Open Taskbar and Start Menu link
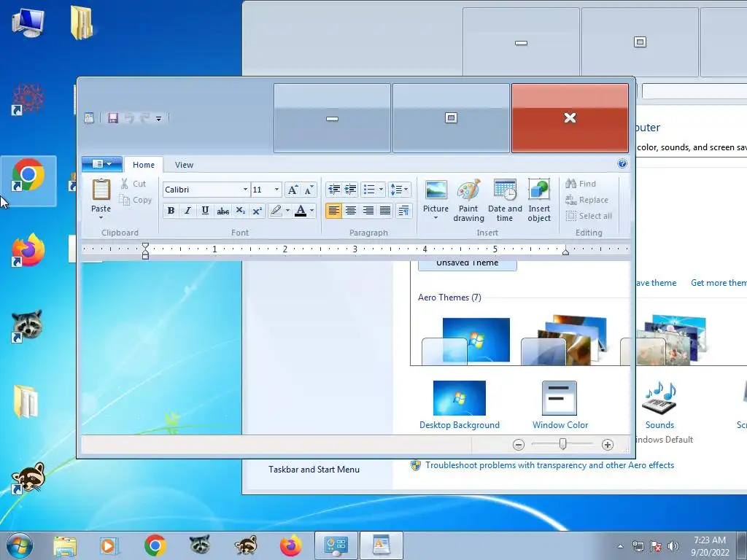Image resolution: width=747 pixels, height=560 pixels. coord(314,470)
